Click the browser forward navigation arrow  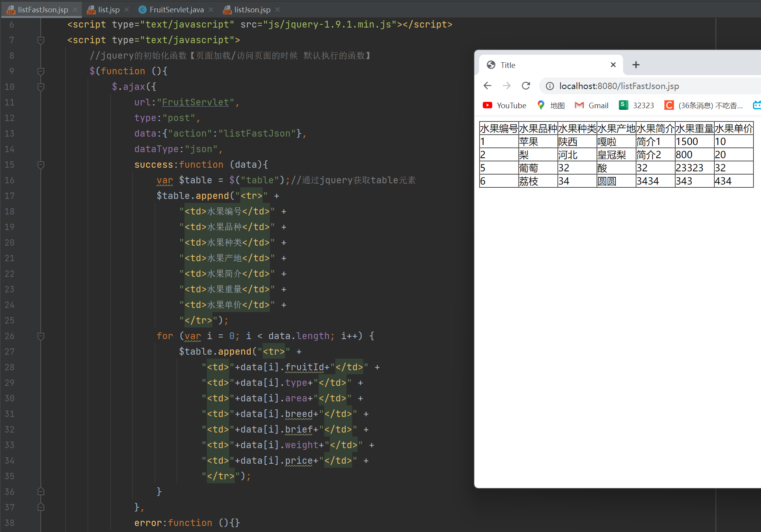(506, 85)
